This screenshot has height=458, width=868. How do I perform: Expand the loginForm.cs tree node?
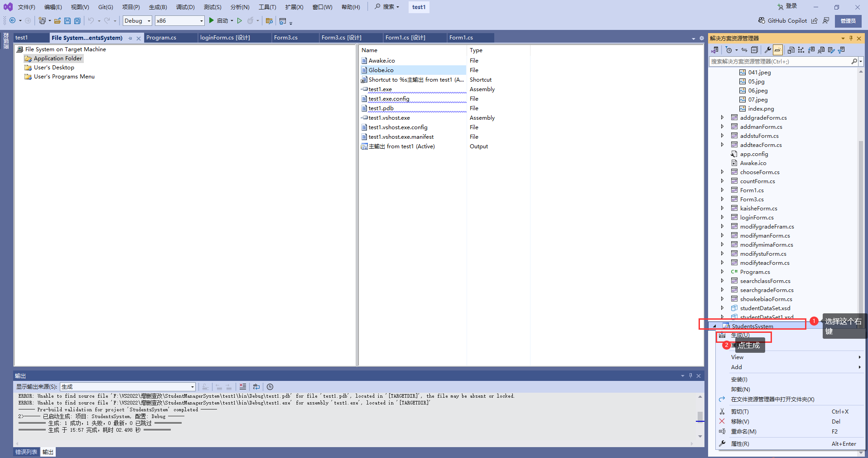(722, 217)
